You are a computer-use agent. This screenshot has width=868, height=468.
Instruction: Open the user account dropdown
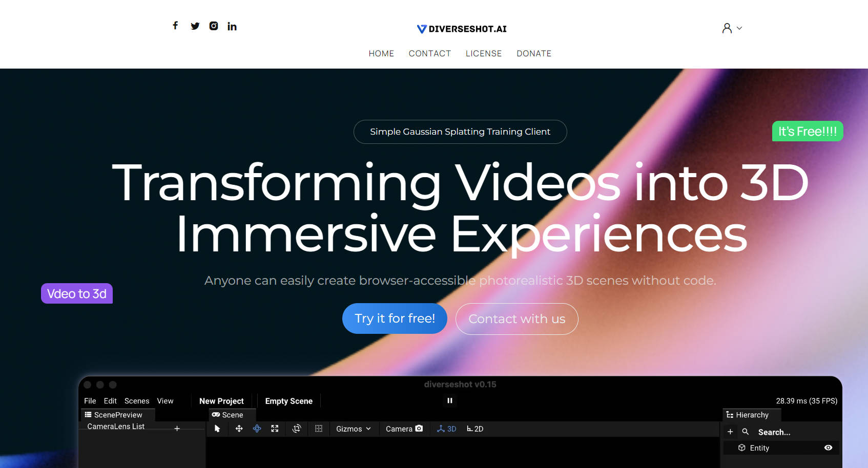pos(732,28)
